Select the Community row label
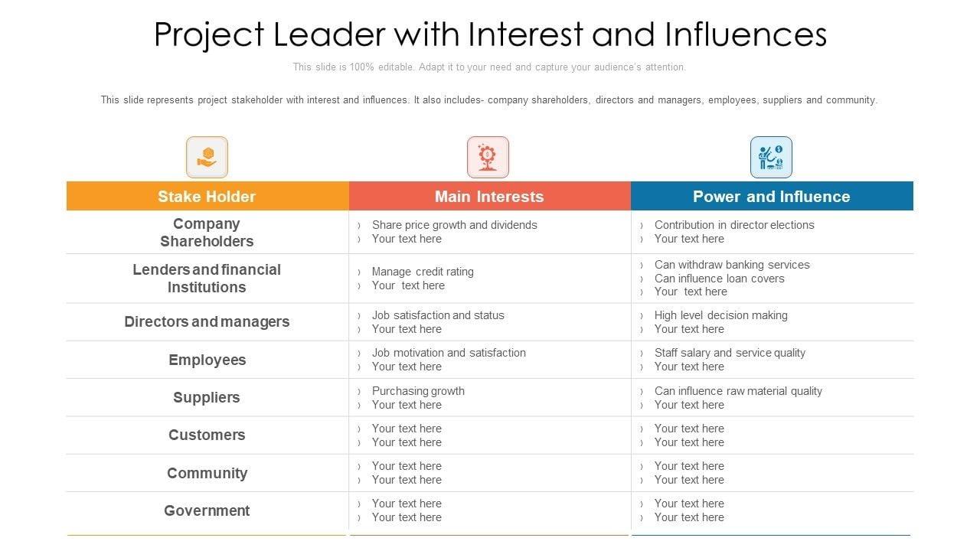Image resolution: width=980 pixels, height=551 pixels. [207, 474]
